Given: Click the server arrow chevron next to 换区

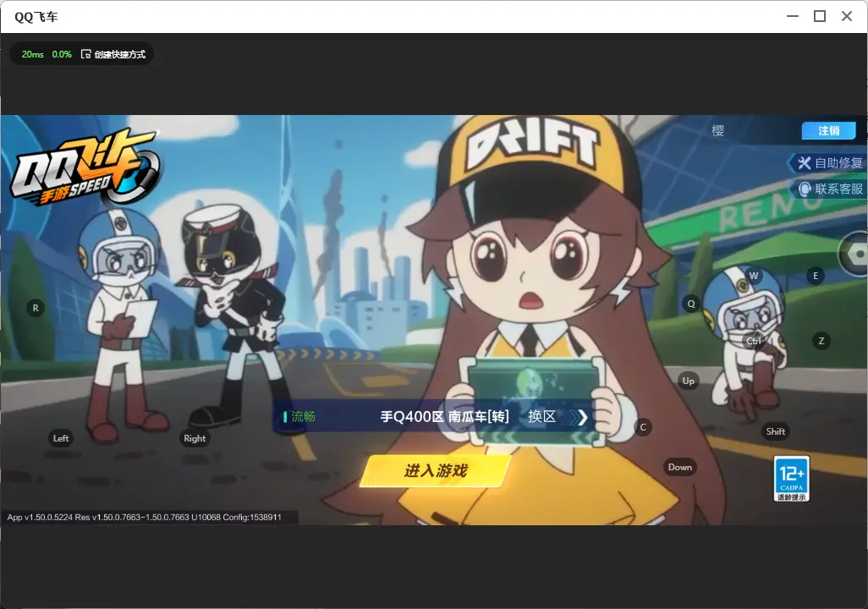Looking at the screenshot, I should [x=582, y=417].
